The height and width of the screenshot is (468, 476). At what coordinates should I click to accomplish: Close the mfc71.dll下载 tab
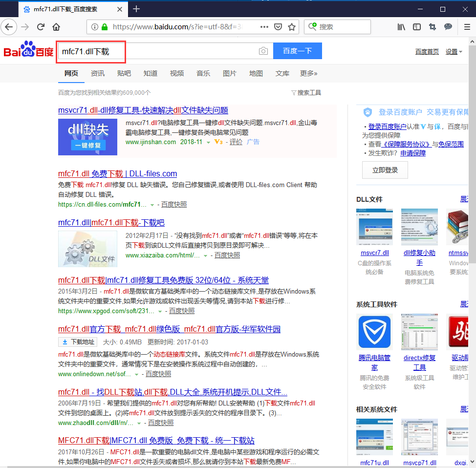pyautogui.click(x=120, y=9)
